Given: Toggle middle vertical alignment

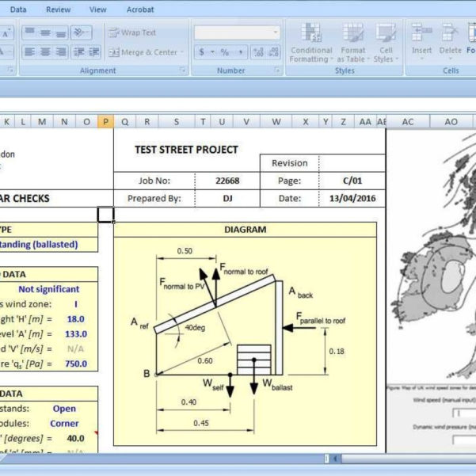Looking at the screenshot, I should tap(47, 32).
